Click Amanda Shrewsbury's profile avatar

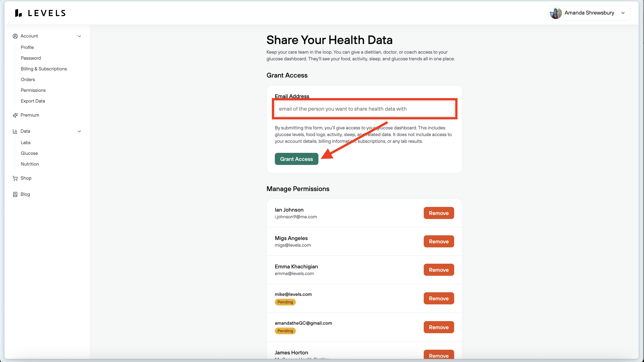(x=556, y=13)
